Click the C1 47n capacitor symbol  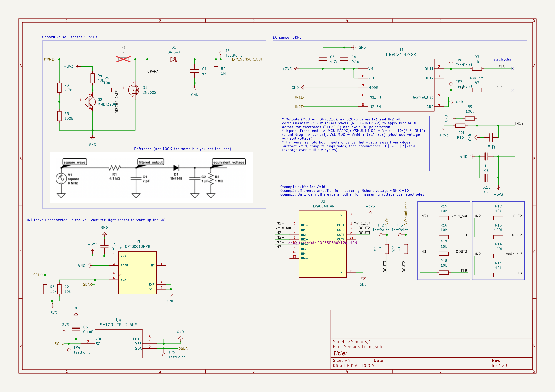(195, 71)
